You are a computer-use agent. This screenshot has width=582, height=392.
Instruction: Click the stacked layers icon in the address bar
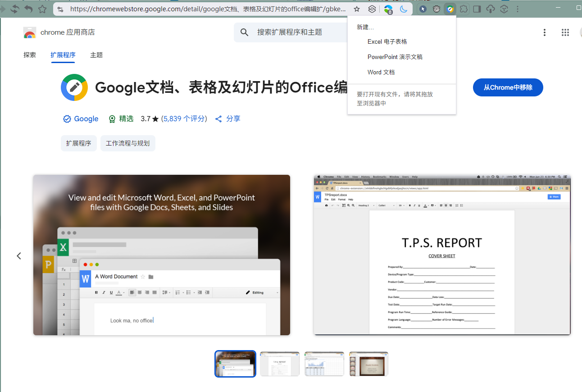coord(372,9)
